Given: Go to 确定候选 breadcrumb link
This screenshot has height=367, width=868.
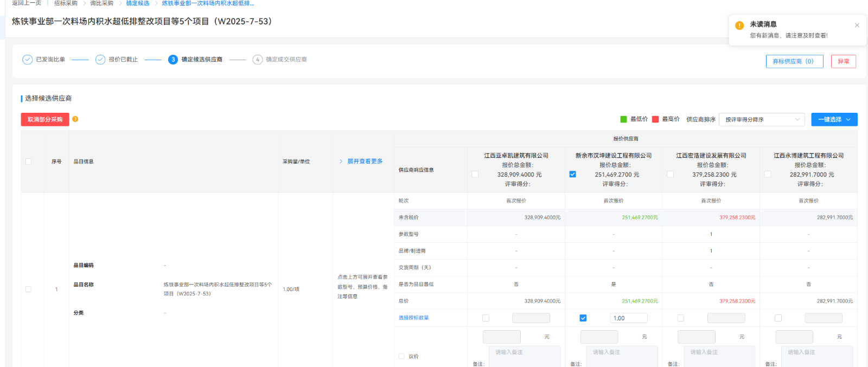Looking at the screenshot, I should 138,3.
